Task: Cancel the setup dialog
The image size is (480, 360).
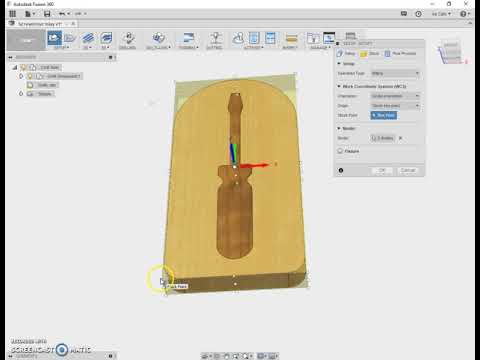Action: pos(408,170)
